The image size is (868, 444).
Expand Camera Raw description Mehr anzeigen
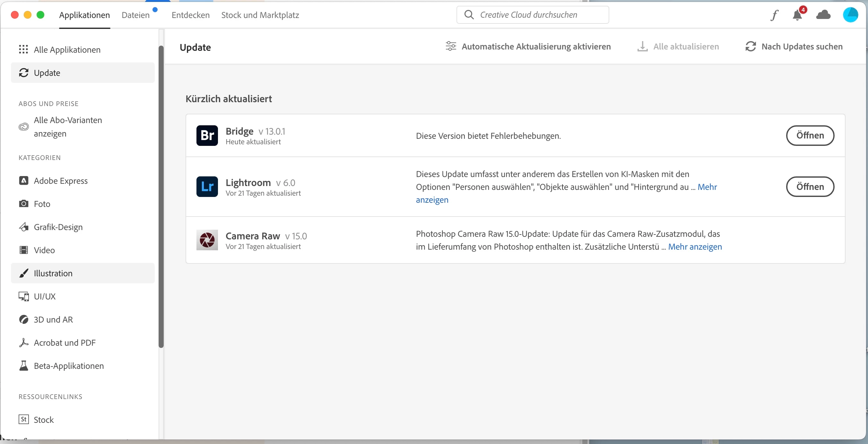pos(695,247)
